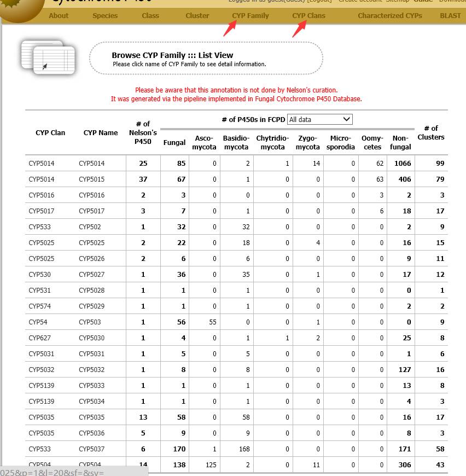The width and height of the screenshot is (466, 476).
Task: Open the CYP5030 family link
Action: tap(92, 338)
